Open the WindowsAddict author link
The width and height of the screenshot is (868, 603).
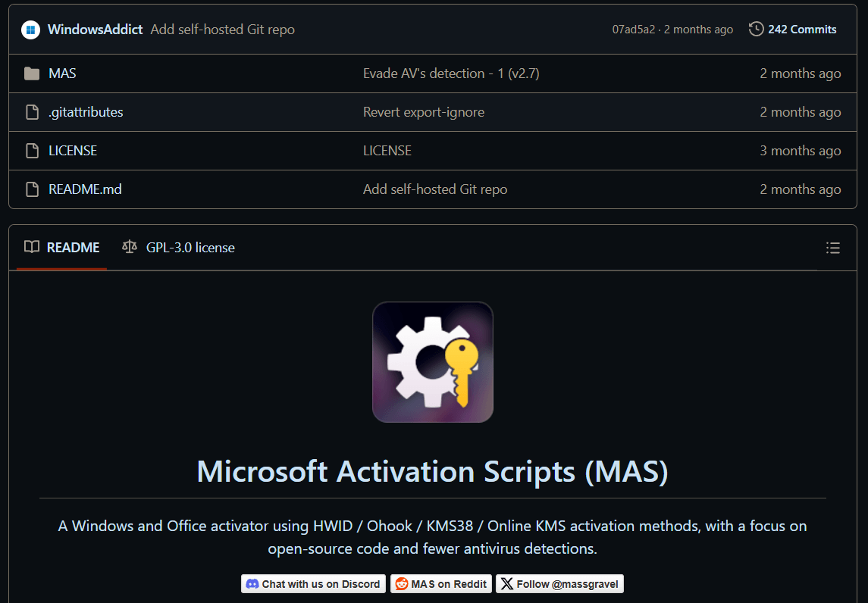coord(96,30)
